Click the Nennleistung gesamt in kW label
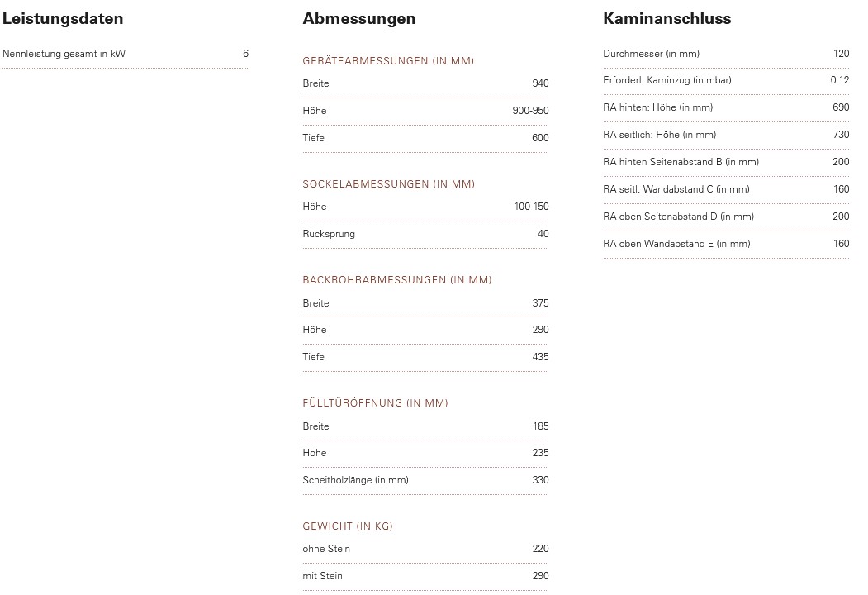The image size is (868, 595). (x=64, y=54)
